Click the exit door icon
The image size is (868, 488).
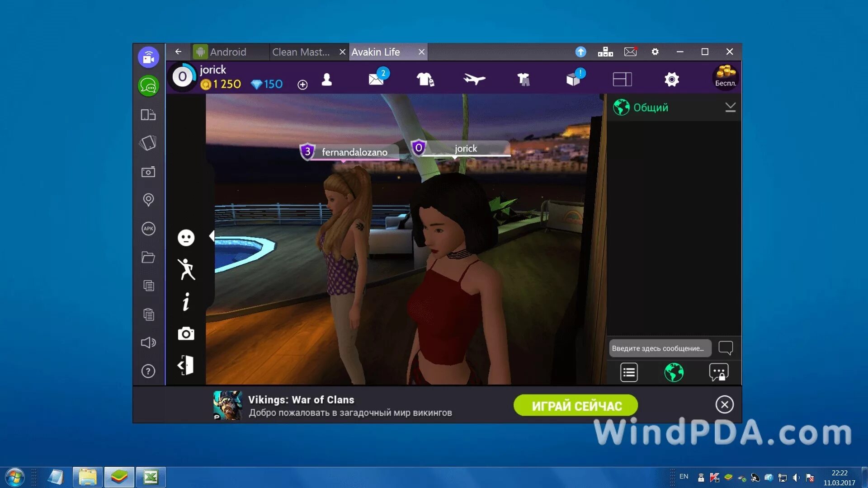[186, 365]
